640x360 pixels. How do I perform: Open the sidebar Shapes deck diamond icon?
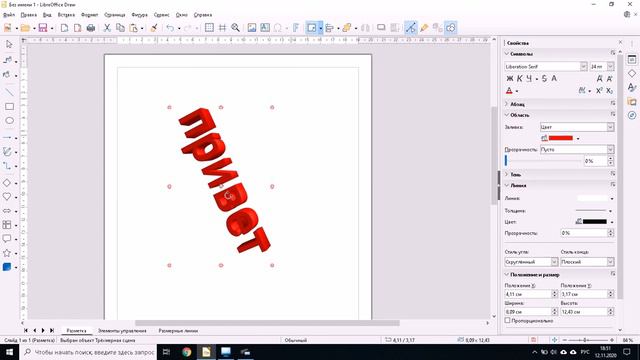tap(632, 73)
